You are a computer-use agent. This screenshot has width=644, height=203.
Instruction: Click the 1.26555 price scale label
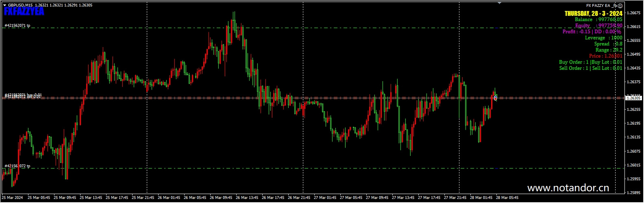[634, 41]
